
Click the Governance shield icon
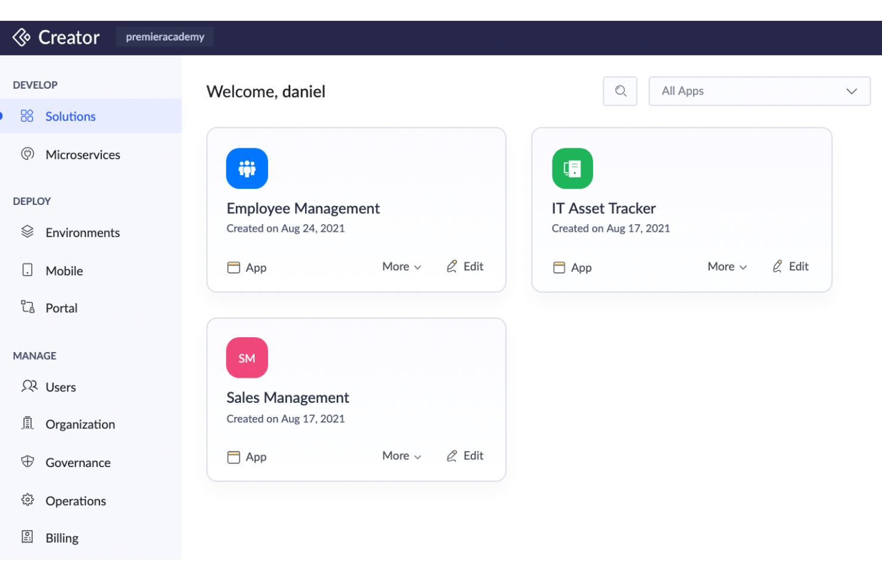pos(27,461)
